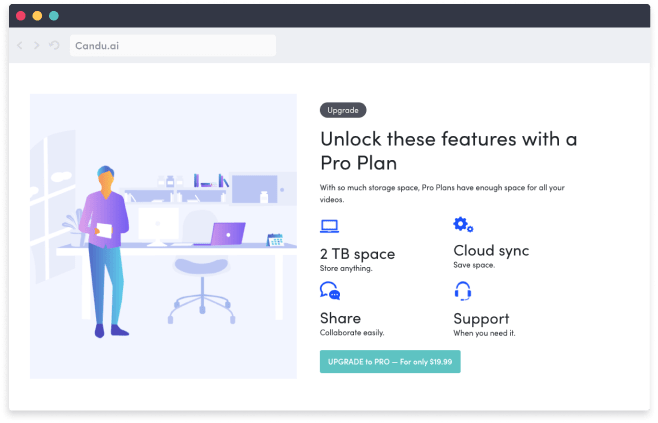Click the browser back arrow
Image resolution: width=658 pixels, height=423 pixels.
click(x=20, y=45)
